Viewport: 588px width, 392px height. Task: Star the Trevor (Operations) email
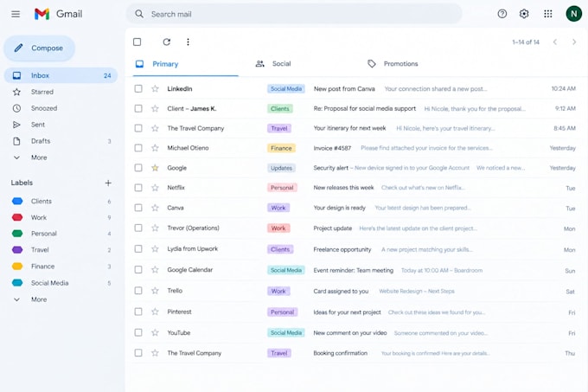(155, 228)
